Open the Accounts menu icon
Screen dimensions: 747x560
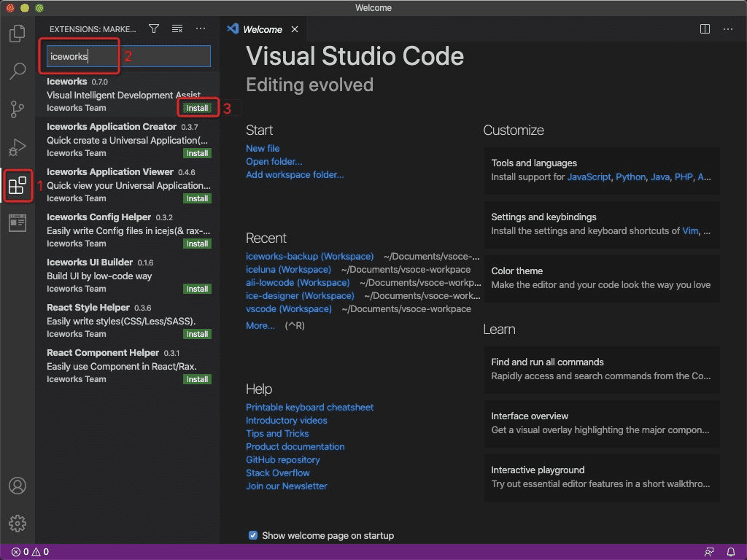(18, 486)
